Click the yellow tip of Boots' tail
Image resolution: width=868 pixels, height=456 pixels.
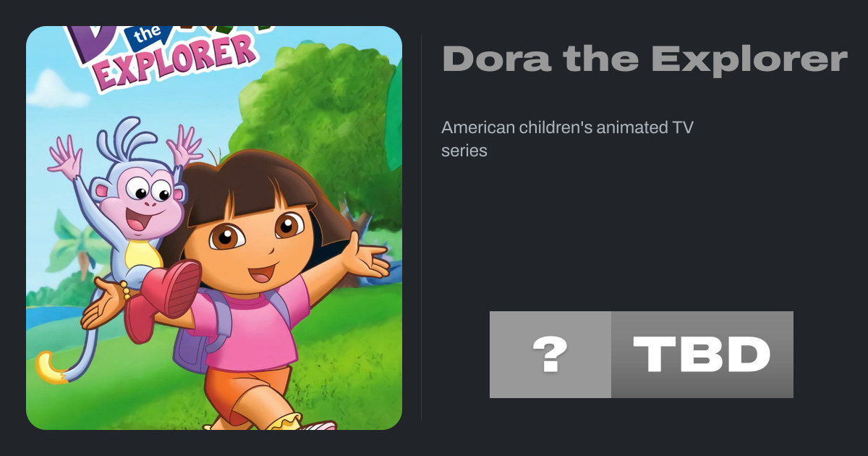49,368
